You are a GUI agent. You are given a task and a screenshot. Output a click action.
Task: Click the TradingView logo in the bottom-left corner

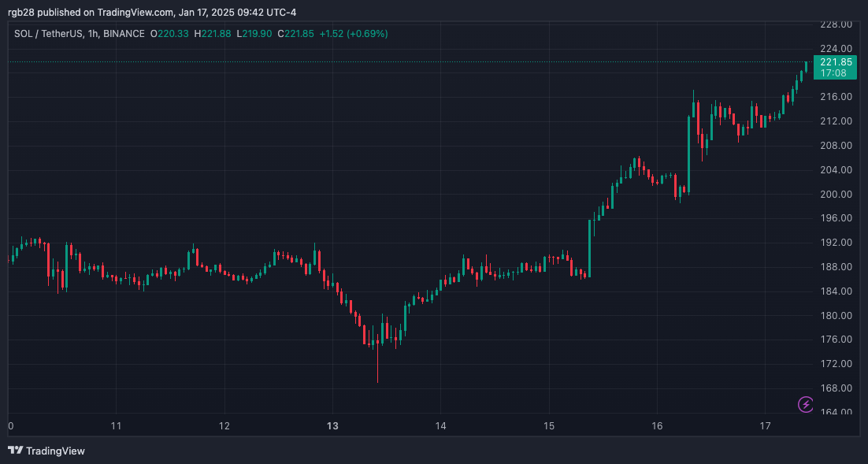coord(46,451)
